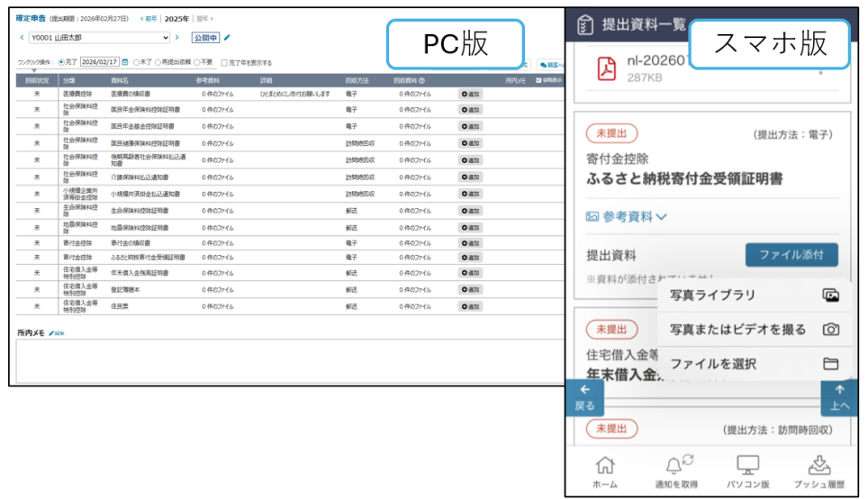
Task: Expand the 参考資料 section
Action: (626, 216)
